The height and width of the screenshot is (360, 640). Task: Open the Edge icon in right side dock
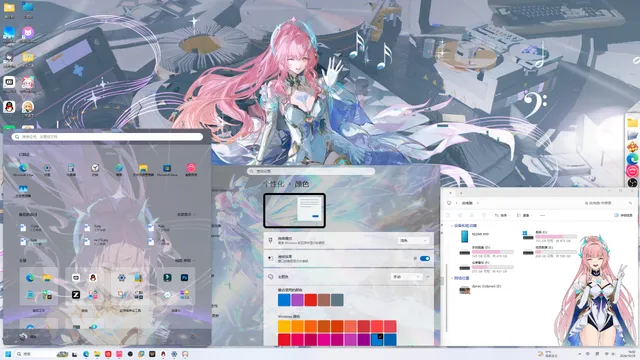click(x=632, y=159)
